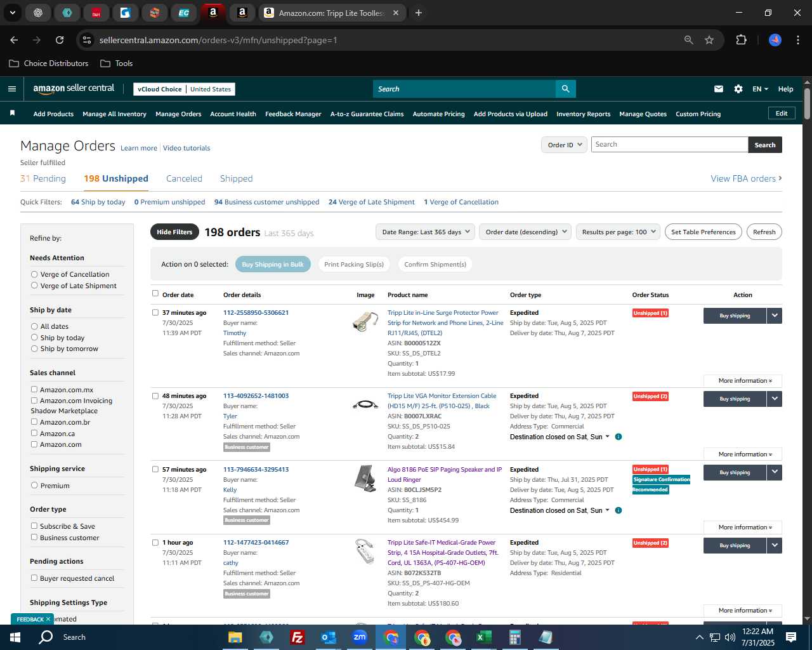Viewport: 812px width, 650px height.
Task: Check the Buyer requested cancel box
Action: (x=34, y=578)
